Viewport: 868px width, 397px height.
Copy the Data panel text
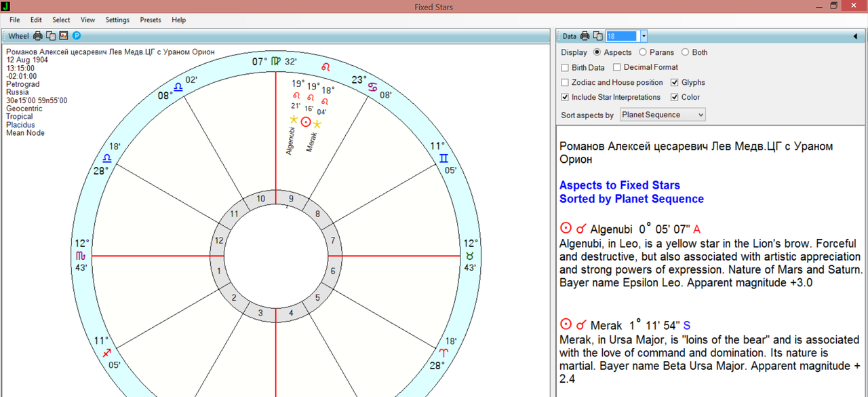(x=597, y=36)
